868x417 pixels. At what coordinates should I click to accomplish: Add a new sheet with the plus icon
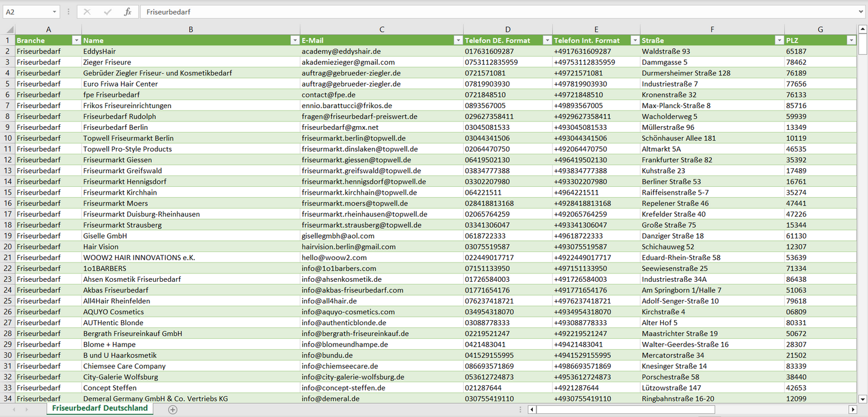(x=173, y=409)
